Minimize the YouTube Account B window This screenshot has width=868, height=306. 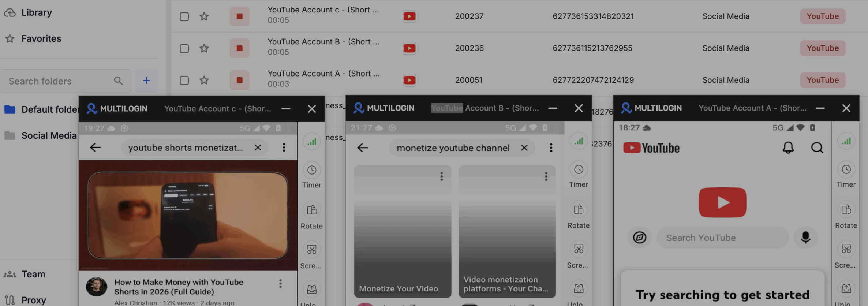point(553,108)
